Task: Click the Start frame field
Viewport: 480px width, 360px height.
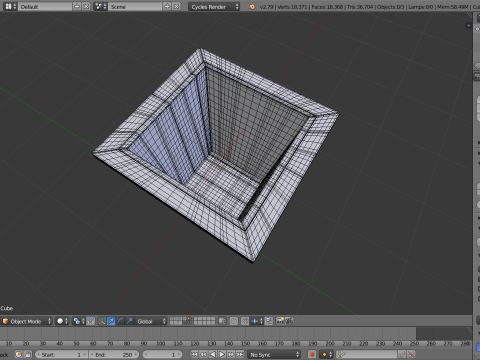Action: pos(61,354)
